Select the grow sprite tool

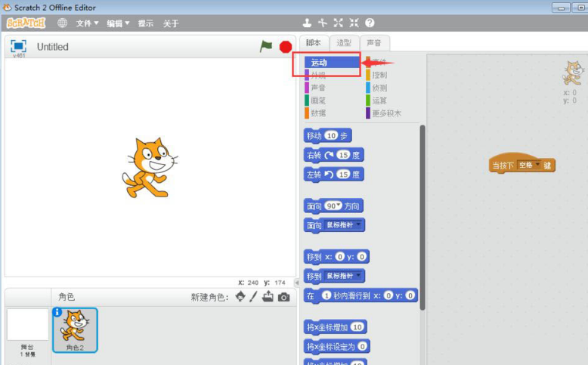(x=339, y=23)
